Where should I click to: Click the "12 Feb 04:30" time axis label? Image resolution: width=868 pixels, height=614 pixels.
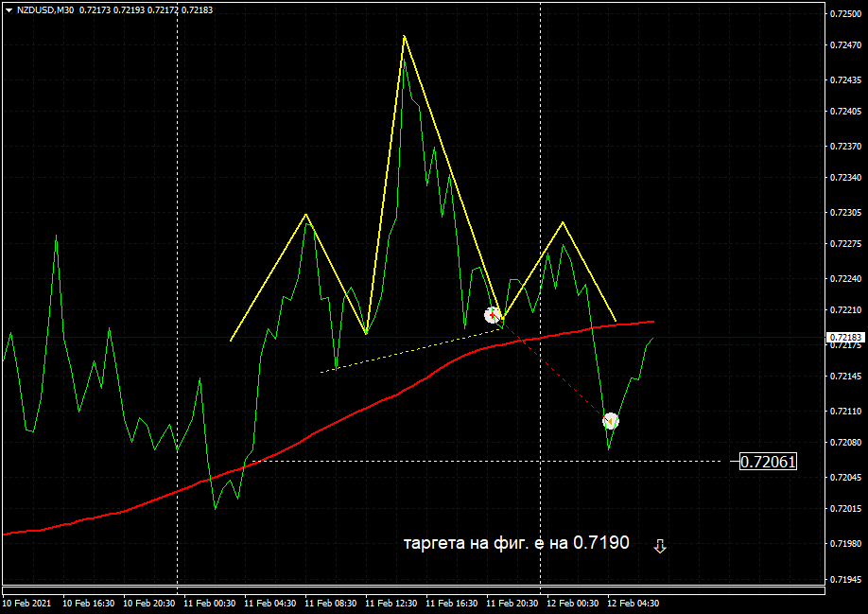633,603
